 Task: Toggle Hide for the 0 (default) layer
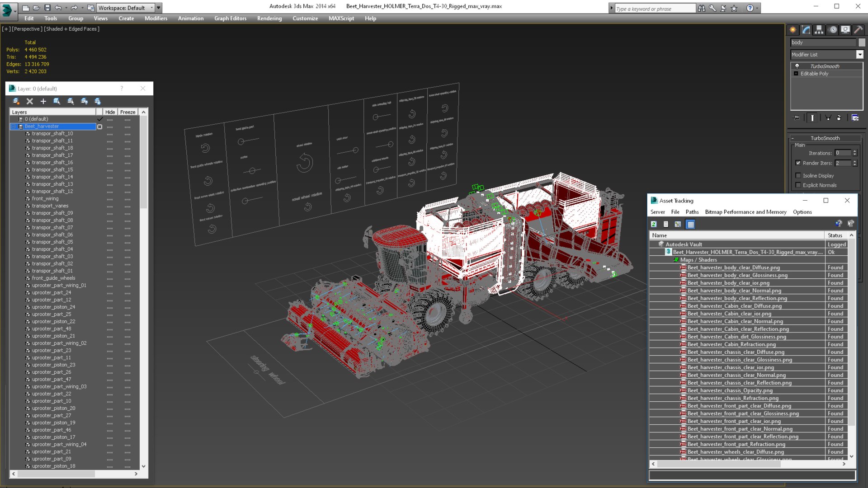110,120
